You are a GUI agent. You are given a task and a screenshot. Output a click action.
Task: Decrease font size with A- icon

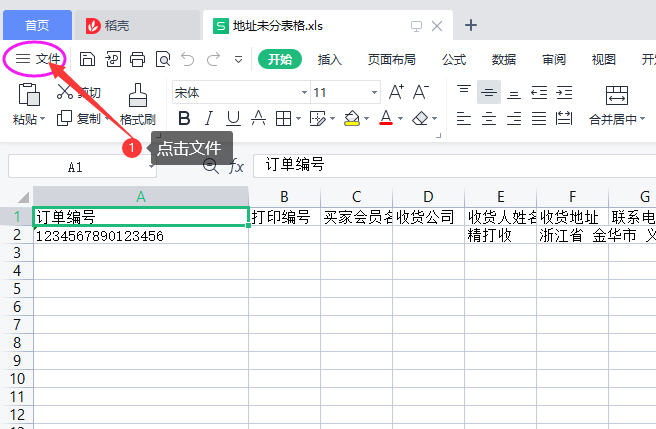[x=421, y=92]
